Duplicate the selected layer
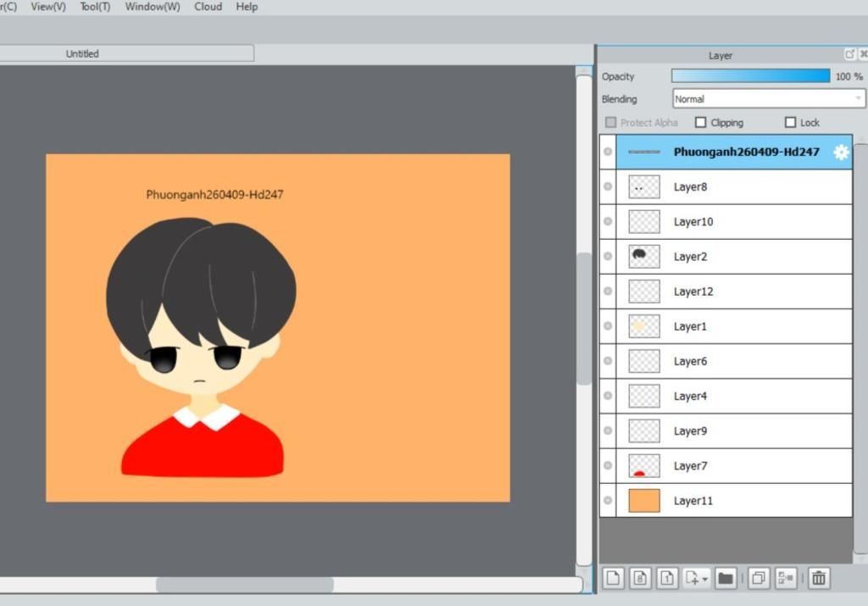Image resolution: width=868 pixels, height=606 pixels. click(759, 578)
